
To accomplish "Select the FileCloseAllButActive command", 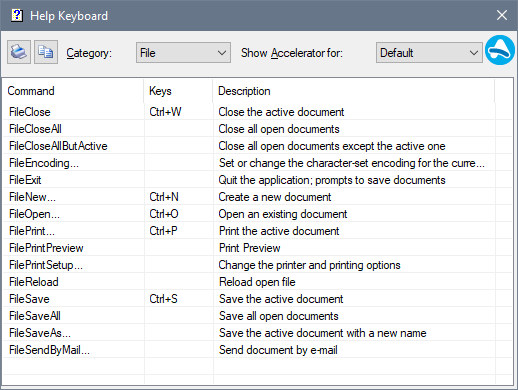I will click(58, 146).
